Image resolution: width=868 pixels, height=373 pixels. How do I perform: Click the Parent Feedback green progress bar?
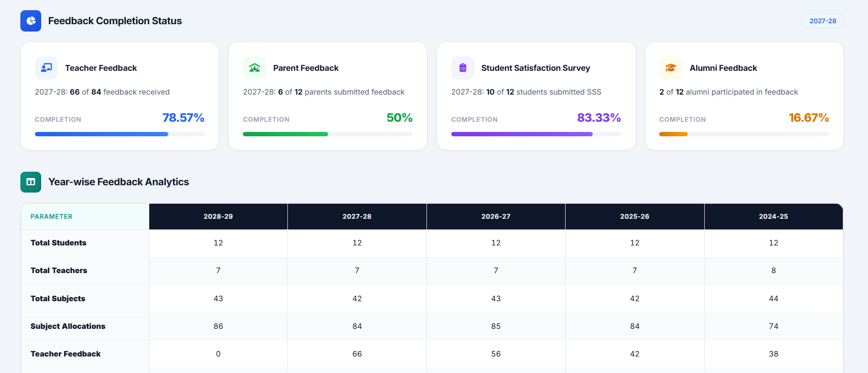328,134
